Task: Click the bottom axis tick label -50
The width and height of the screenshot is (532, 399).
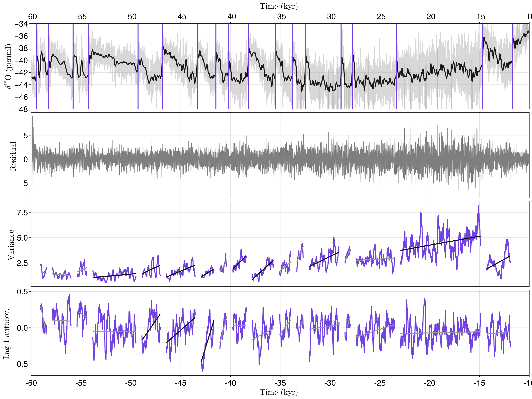Action: tap(131, 383)
